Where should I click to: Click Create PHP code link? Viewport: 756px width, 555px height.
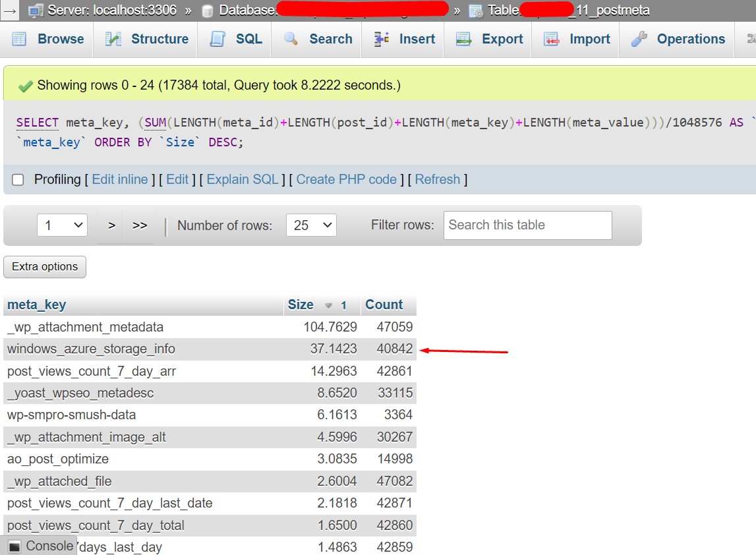[346, 179]
